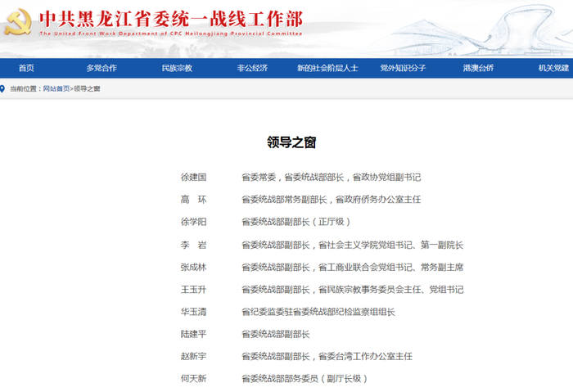
Task: Click title text 省委统战部常务副部长，省政府侨务办公室主任
Action: click(x=332, y=200)
